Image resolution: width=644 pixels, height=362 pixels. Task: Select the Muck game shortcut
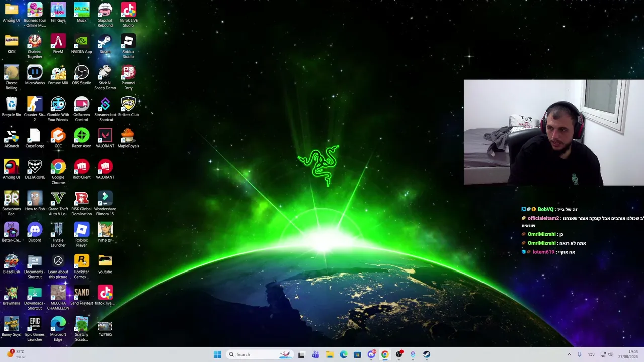82,13
